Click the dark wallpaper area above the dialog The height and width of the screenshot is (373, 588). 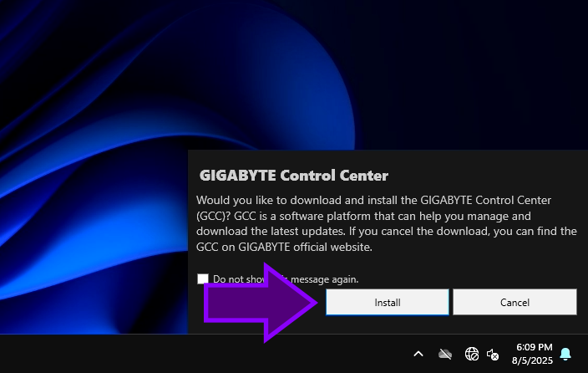376,75
